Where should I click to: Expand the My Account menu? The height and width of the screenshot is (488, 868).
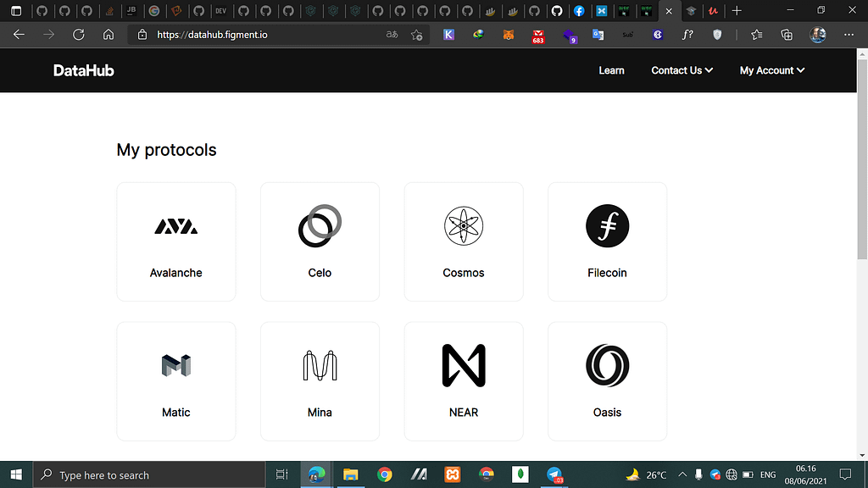(772, 70)
